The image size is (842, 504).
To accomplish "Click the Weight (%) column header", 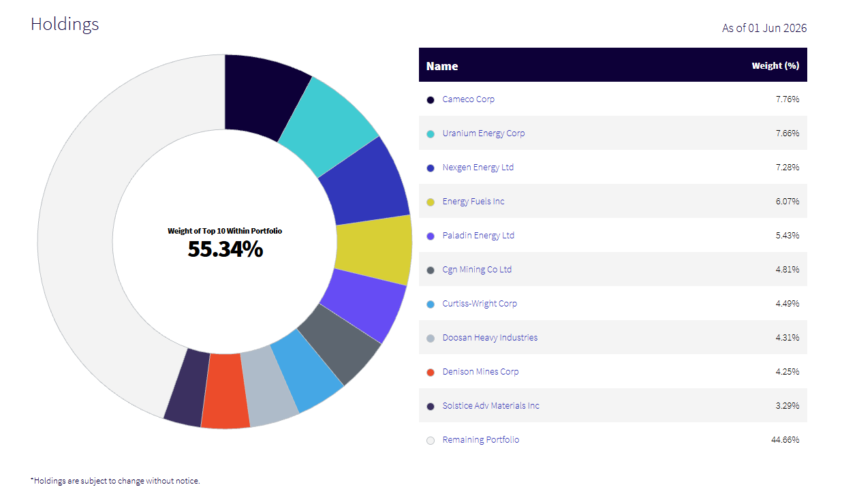I will tap(775, 66).
